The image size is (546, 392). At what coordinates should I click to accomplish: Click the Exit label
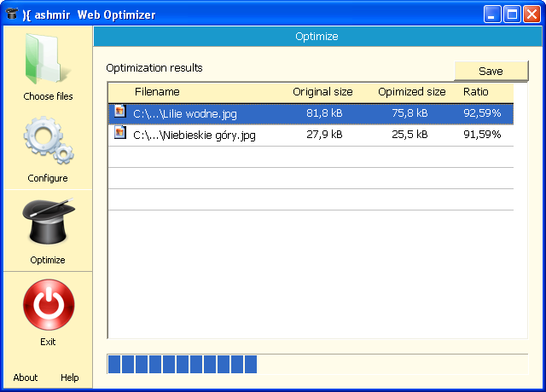[48, 342]
